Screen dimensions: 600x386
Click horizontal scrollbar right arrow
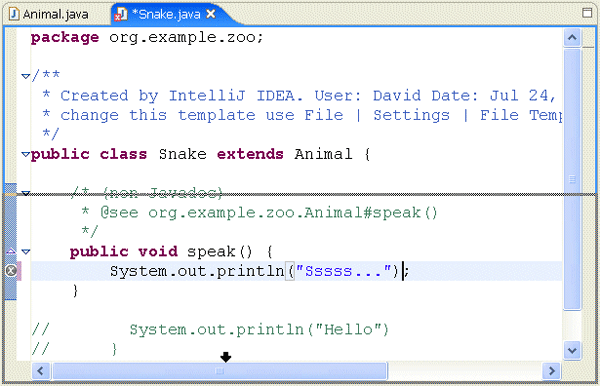[551, 370]
